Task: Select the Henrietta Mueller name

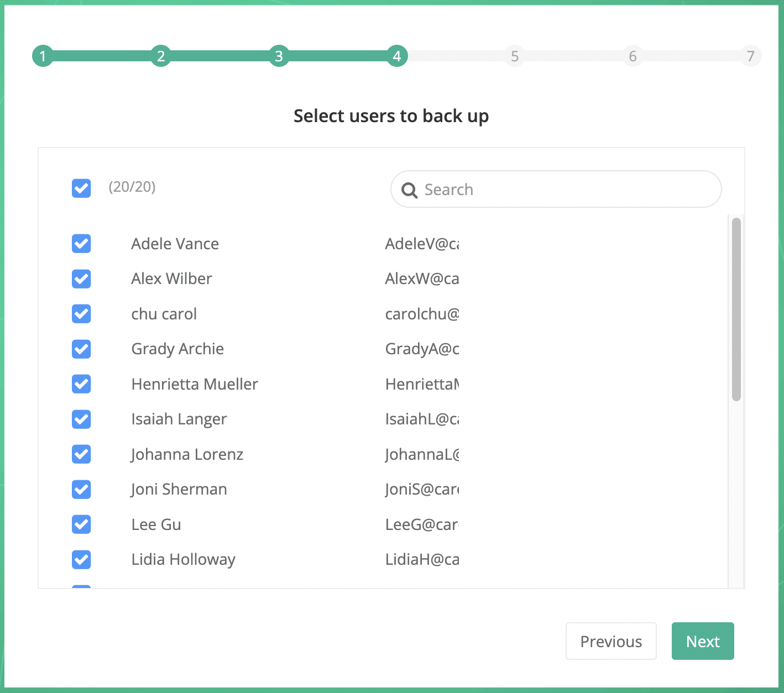Action: (x=195, y=384)
